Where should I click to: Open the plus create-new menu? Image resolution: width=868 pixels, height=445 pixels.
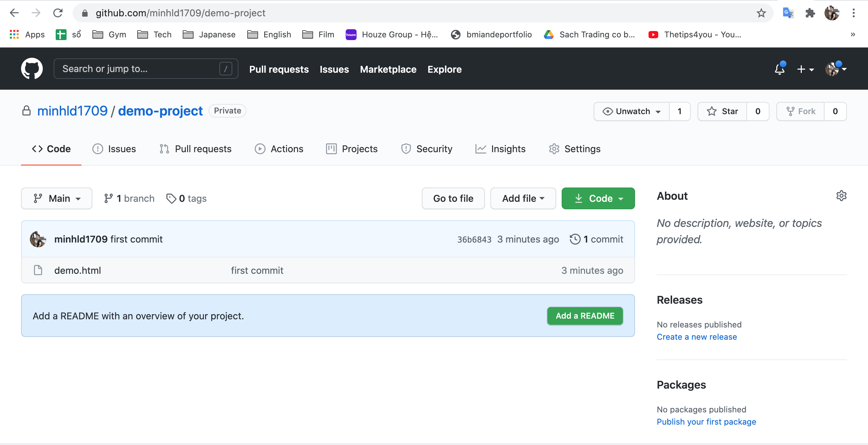tap(806, 69)
